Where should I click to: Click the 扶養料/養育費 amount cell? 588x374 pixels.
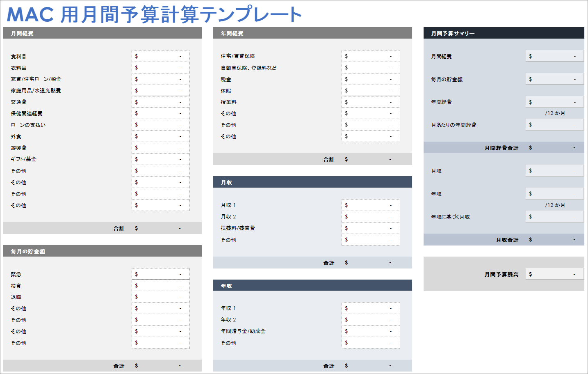click(x=371, y=228)
